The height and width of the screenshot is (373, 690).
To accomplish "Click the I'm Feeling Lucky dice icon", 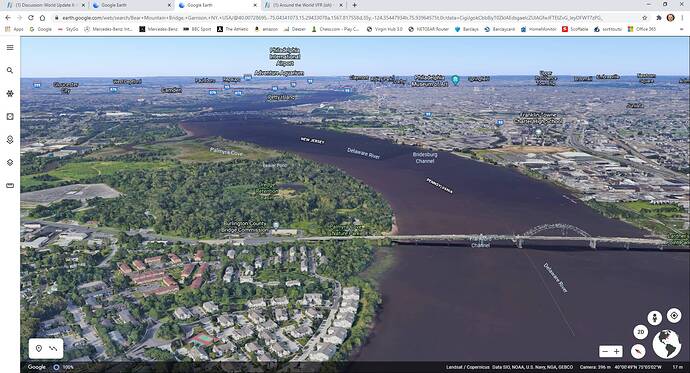I will click(10, 117).
